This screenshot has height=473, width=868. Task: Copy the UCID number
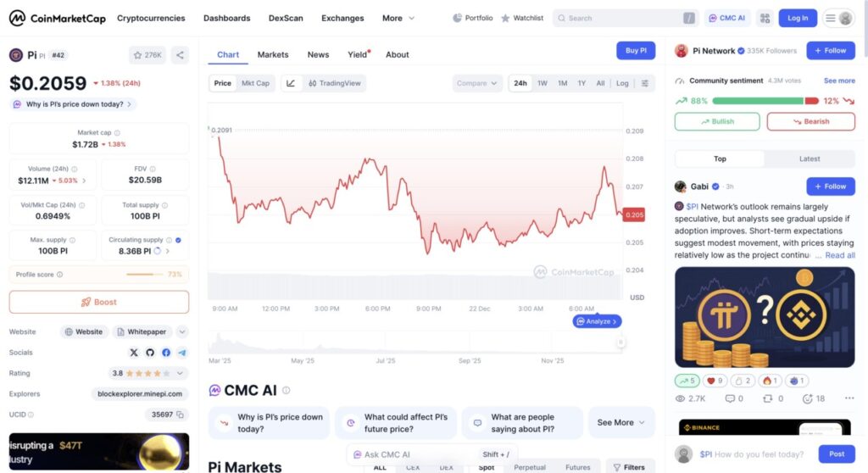[x=181, y=415]
